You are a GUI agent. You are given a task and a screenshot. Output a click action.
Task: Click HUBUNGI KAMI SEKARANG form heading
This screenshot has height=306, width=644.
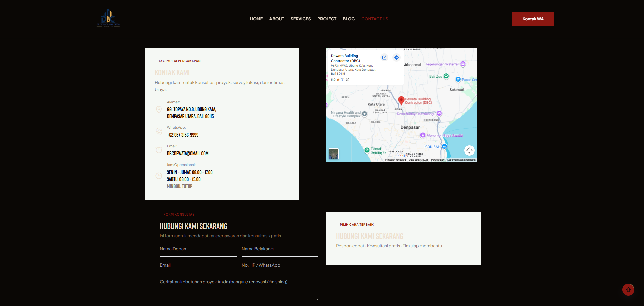[x=194, y=226]
